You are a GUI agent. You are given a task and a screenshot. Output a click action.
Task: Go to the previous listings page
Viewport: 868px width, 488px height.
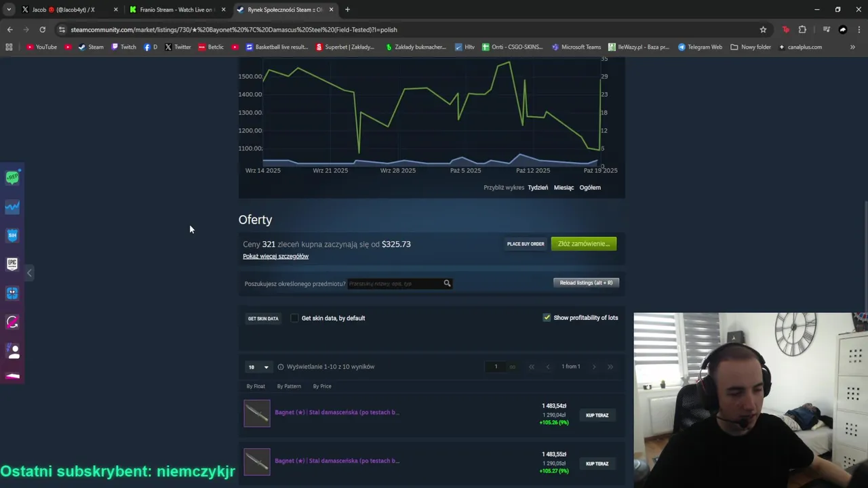click(548, 367)
